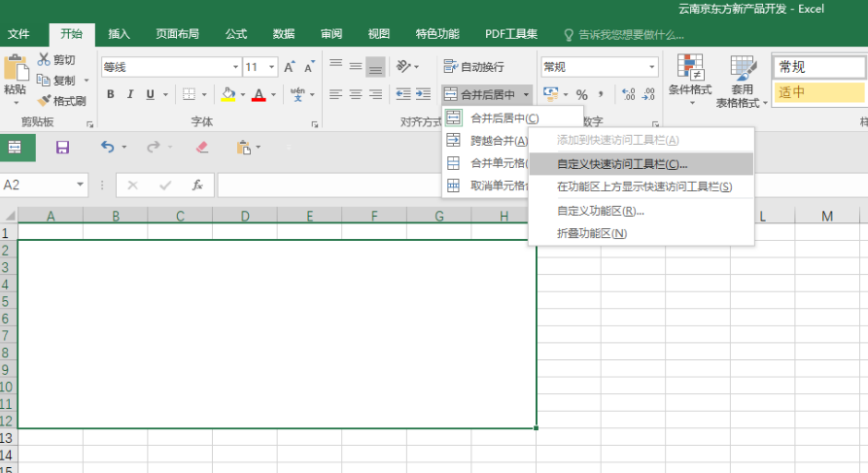Viewport: 868px width, 473px height.
Task: Click the eraser icon in quick toolbar
Action: click(202, 148)
